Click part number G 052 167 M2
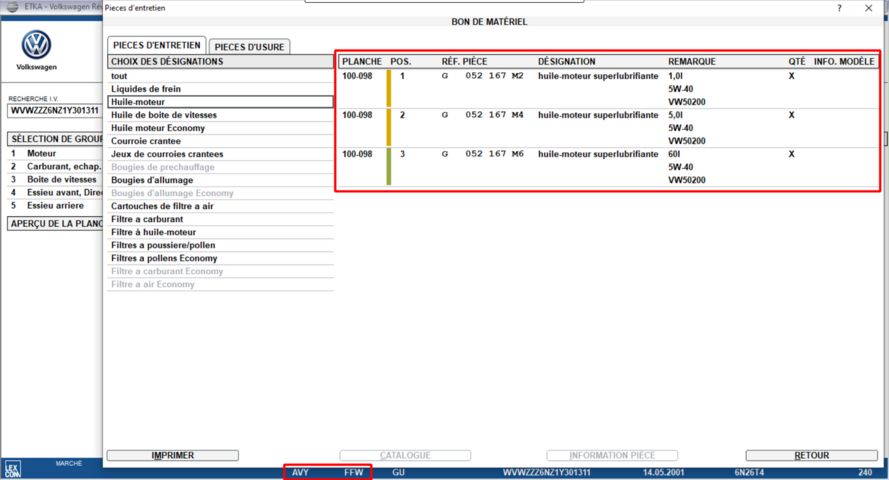This screenshot has height=480, width=889. [x=482, y=76]
